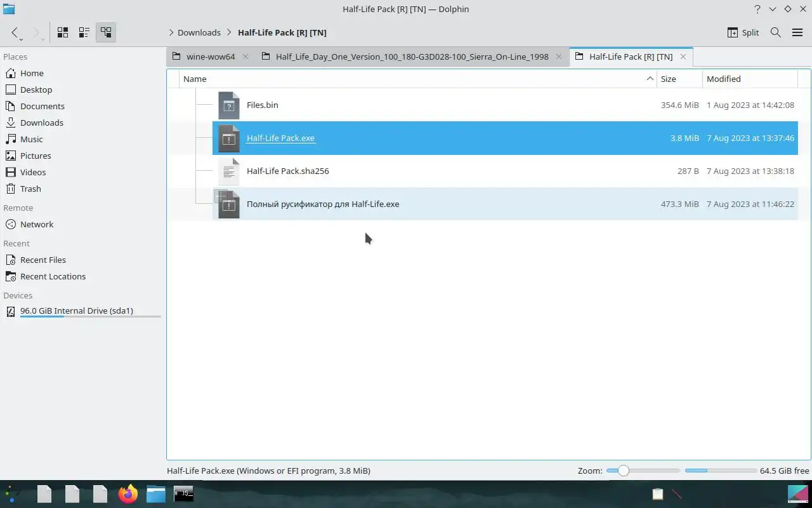Select Half-Life Pack.sha256 file
This screenshot has height=508, width=812.
[287, 171]
